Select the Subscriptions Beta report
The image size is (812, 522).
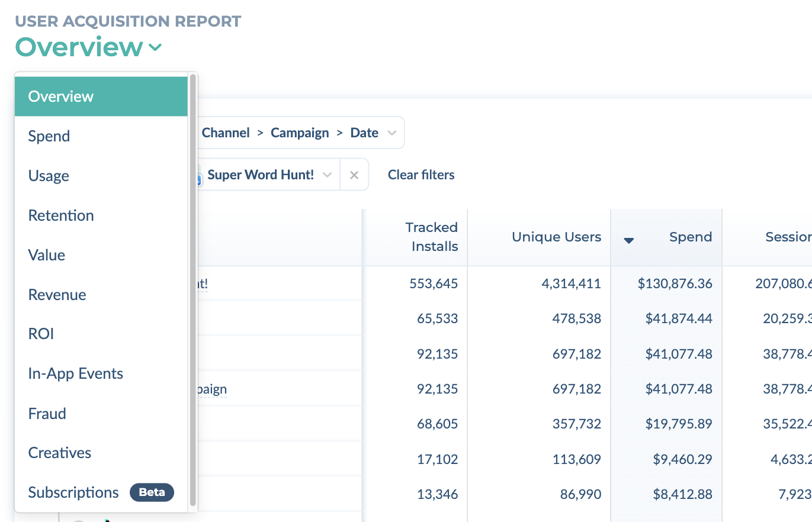click(101, 492)
